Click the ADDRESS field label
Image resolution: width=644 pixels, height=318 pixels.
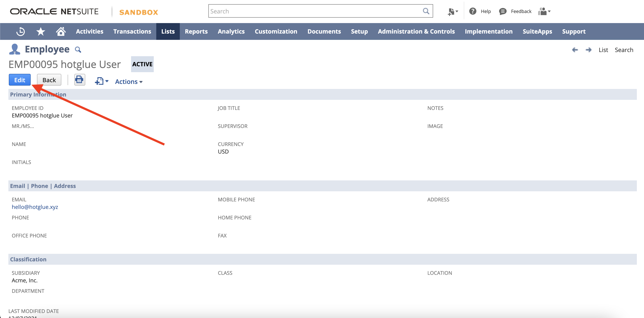tap(438, 200)
